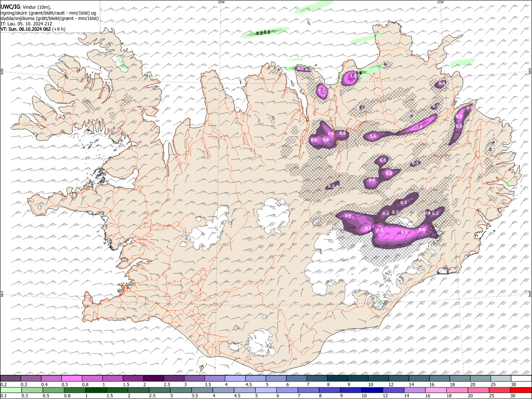Select the darkest purple swatch labelled 2
This screenshot has height=399, width=532.
pyautogui.click(x=153, y=378)
